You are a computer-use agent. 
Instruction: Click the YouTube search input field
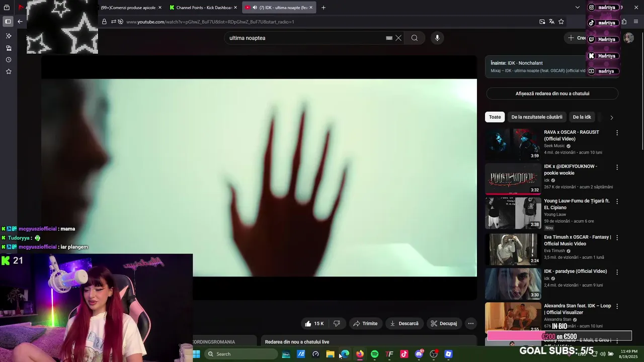click(306, 38)
